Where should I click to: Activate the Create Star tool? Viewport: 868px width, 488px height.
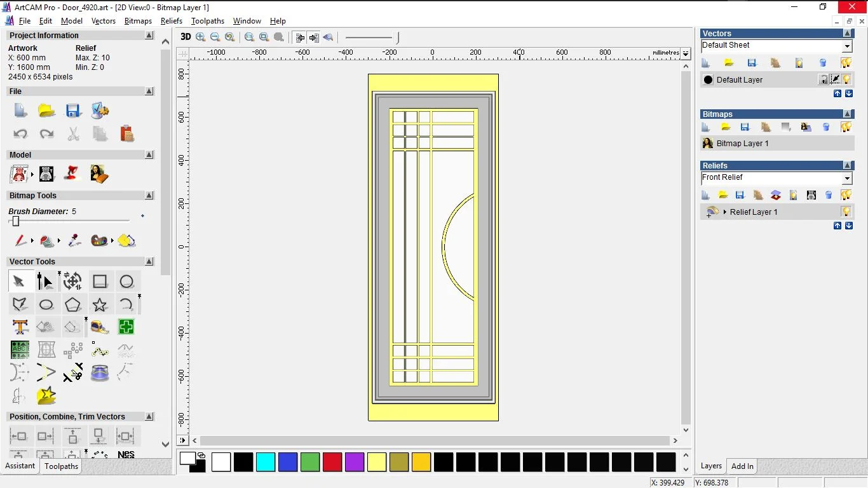[x=100, y=304]
